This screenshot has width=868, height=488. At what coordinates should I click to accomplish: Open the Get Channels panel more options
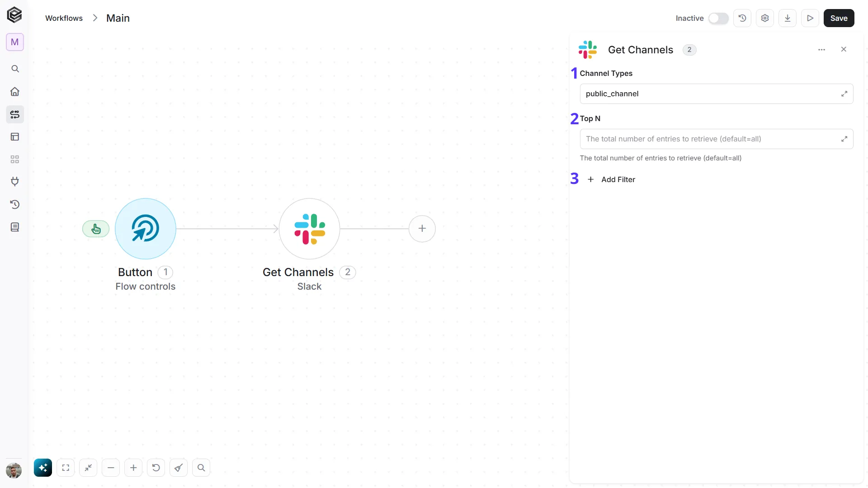(x=822, y=50)
